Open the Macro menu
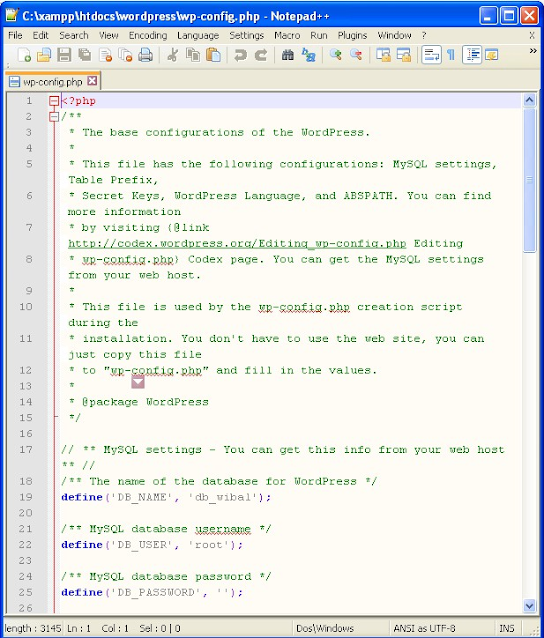This screenshot has width=544, height=638. [287, 35]
